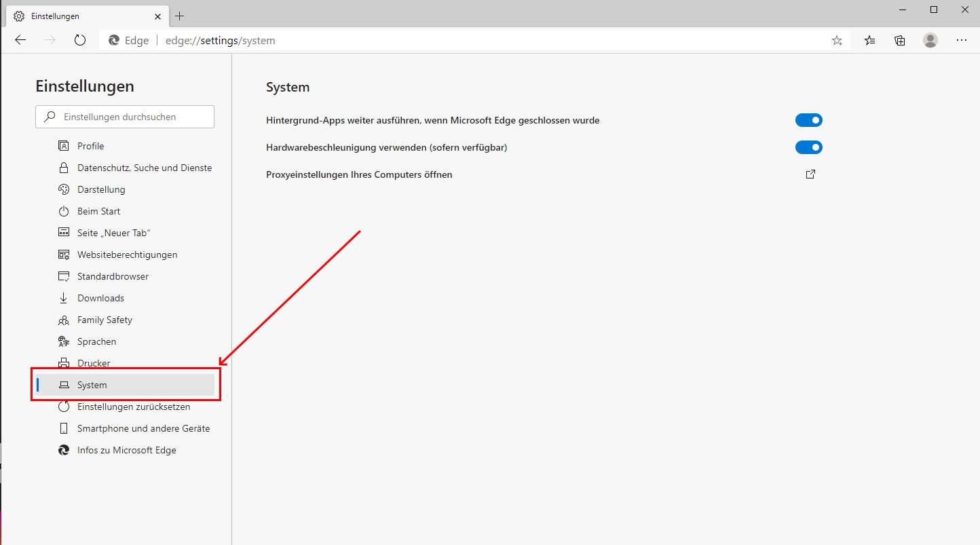Viewport: 980px width, 545px height.
Task: Click the Sprachen language icon
Action: click(x=64, y=341)
